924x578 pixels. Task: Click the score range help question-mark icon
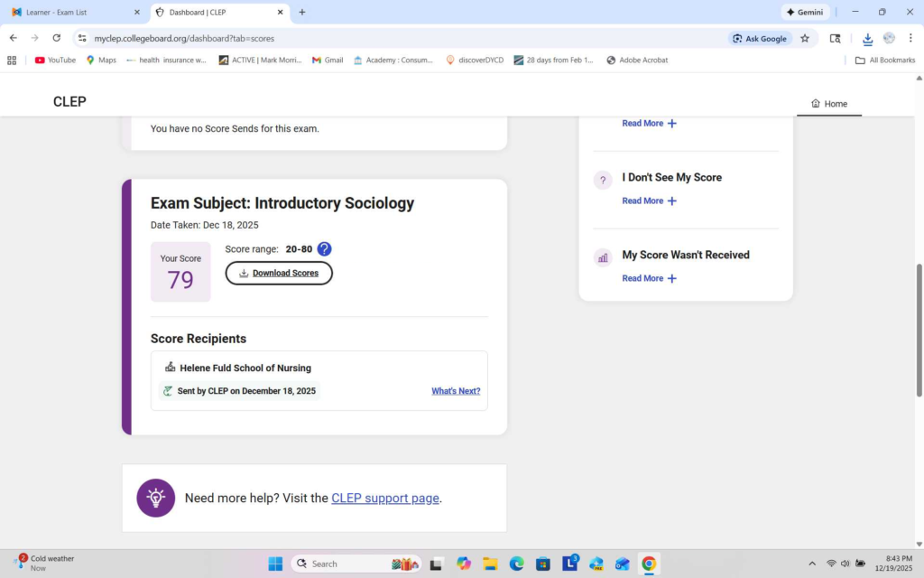[x=324, y=249]
